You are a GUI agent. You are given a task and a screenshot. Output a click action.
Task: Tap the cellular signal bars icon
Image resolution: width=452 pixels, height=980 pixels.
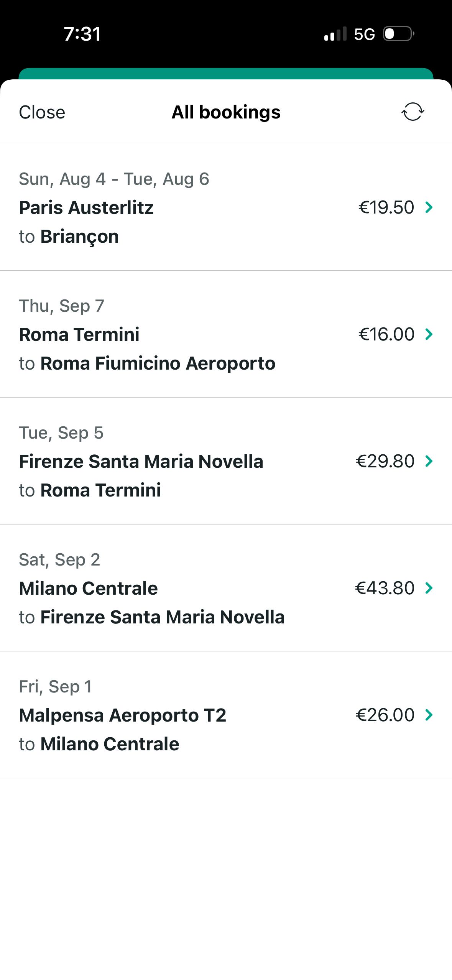335,34
